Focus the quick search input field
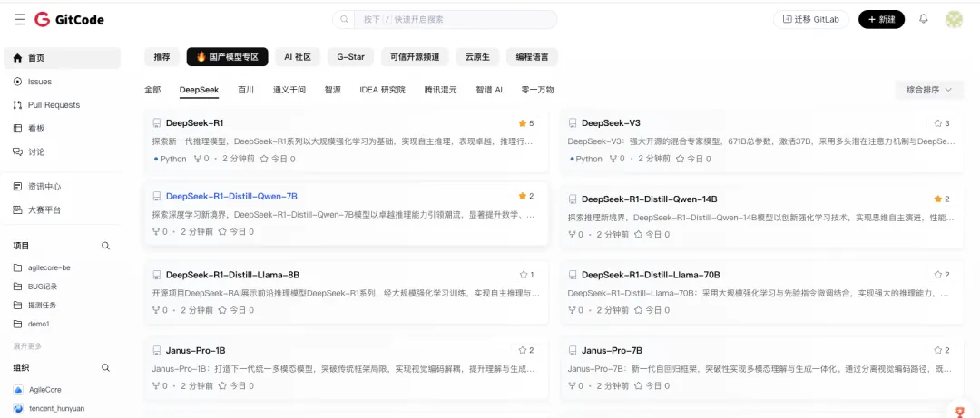The image size is (980, 418). pyautogui.click(x=456, y=19)
